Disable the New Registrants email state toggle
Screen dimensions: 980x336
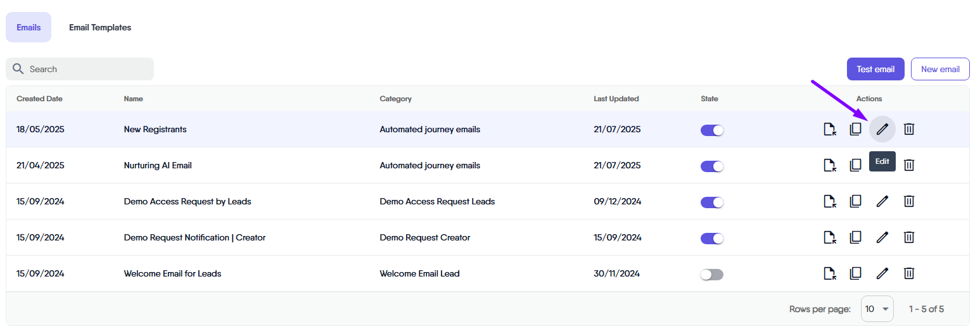[711, 130]
